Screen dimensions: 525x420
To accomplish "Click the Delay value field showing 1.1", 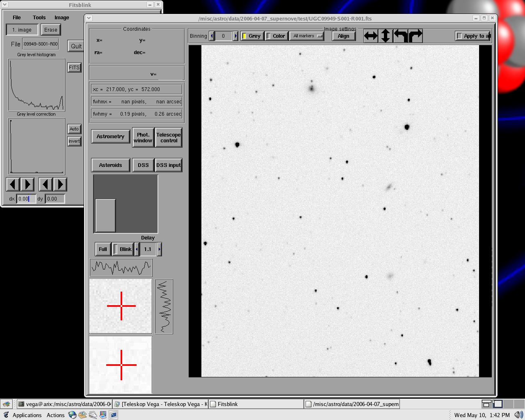I will 148,249.
